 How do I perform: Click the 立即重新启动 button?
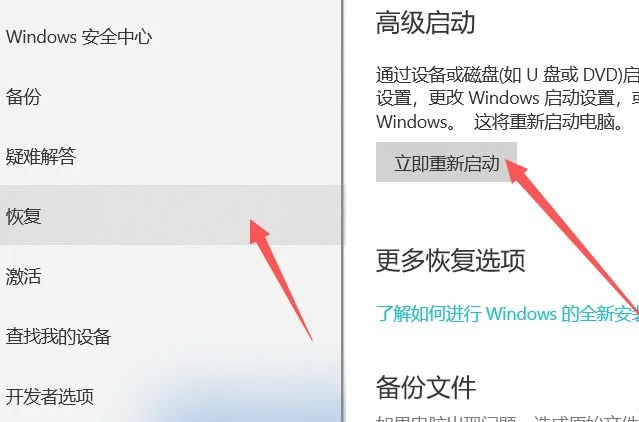point(446,162)
